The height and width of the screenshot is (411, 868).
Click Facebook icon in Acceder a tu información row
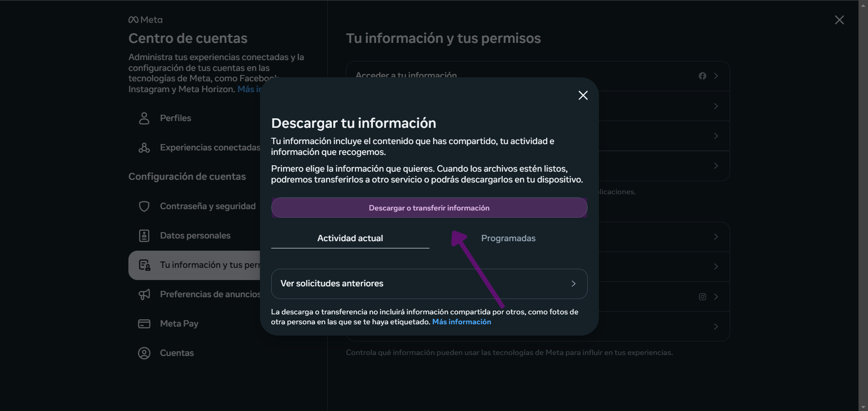click(x=702, y=76)
